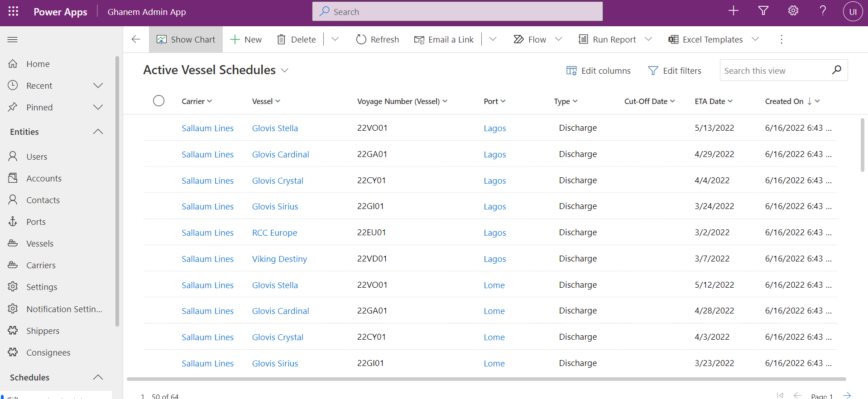Click the grid vertical scrollbar thumb
The height and width of the screenshot is (399, 868).
tap(863, 145)
